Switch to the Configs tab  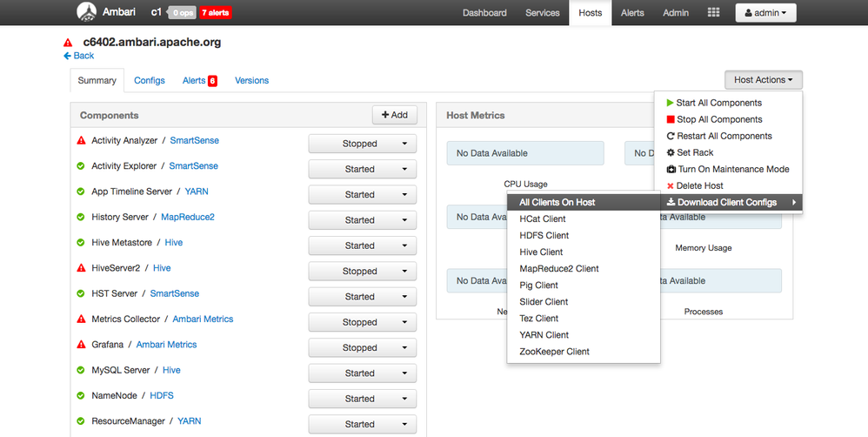[x=150, y=81]
